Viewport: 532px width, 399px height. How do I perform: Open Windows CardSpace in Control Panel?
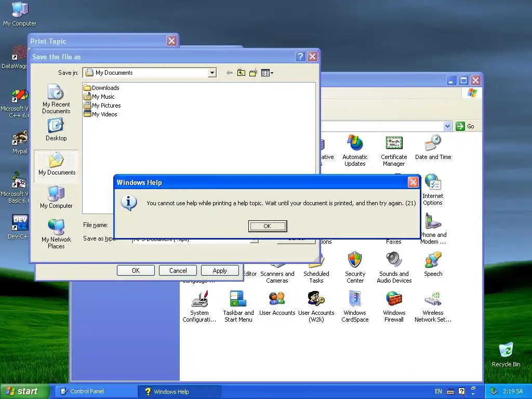[x=355, y=307]
